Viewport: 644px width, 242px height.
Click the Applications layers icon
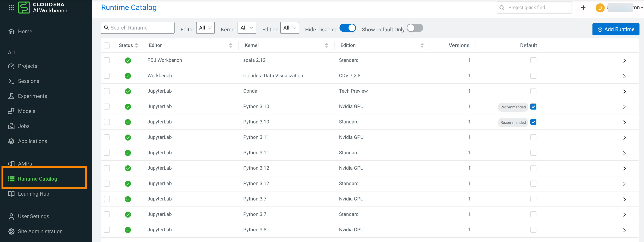click(x=11, y=141)
